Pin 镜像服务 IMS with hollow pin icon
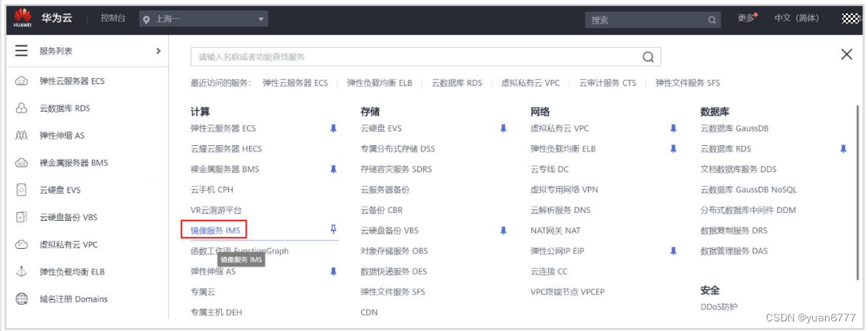This screenshot has width=868, height=331. (333, 229)
